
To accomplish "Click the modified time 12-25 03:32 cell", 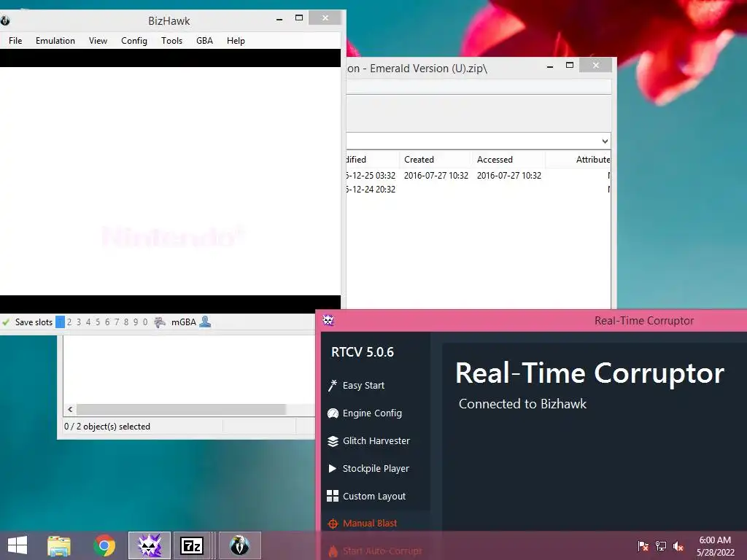I will [x=371, y=175].
